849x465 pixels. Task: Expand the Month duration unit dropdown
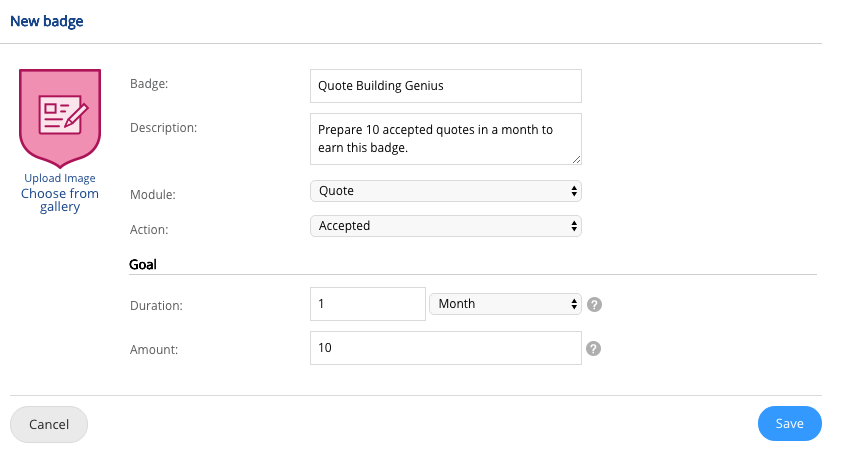tap(505, 304)
